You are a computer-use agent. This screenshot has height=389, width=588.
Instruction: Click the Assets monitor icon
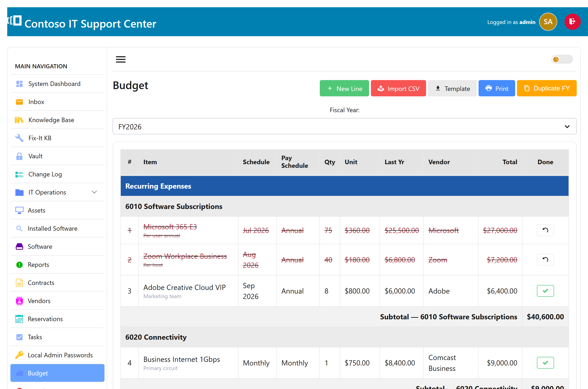[19, 211]
